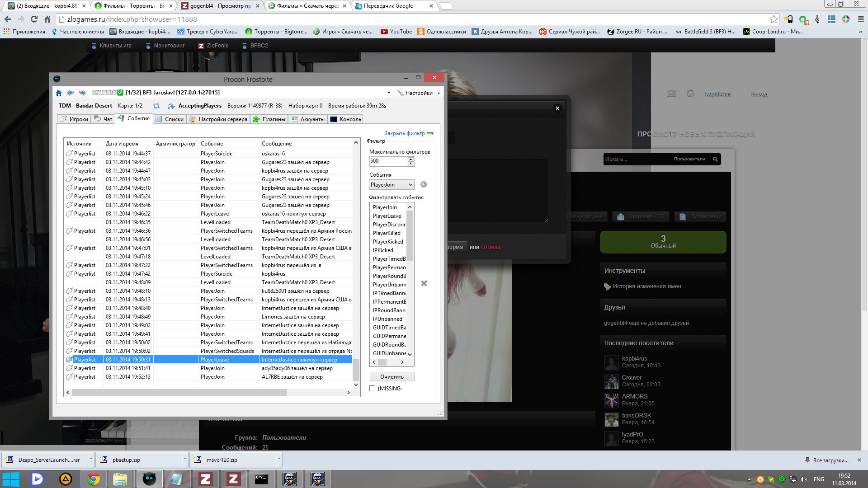The image size is (868, 488).
Task: Open Мониторинг site menu
Action: tap(165, 46)
